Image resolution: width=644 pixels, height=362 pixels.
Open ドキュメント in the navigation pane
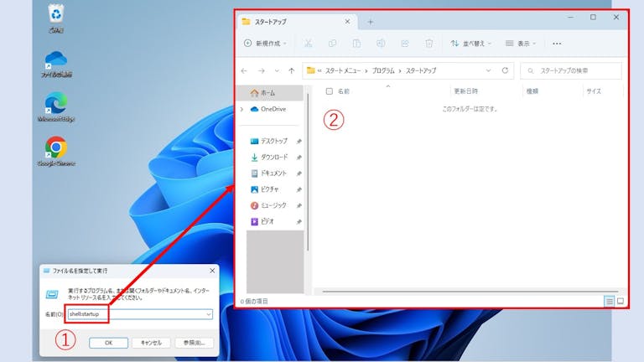(270, 173)
